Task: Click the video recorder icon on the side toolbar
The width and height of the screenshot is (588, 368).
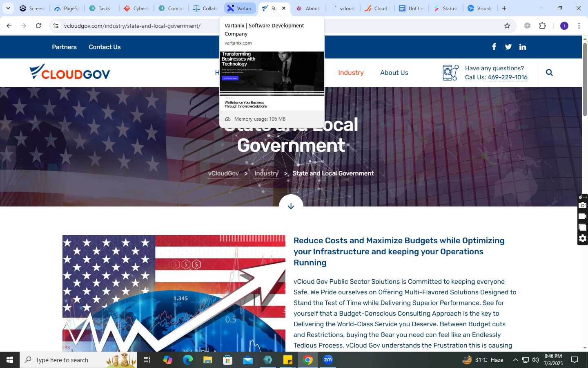Action: [583, 216]
